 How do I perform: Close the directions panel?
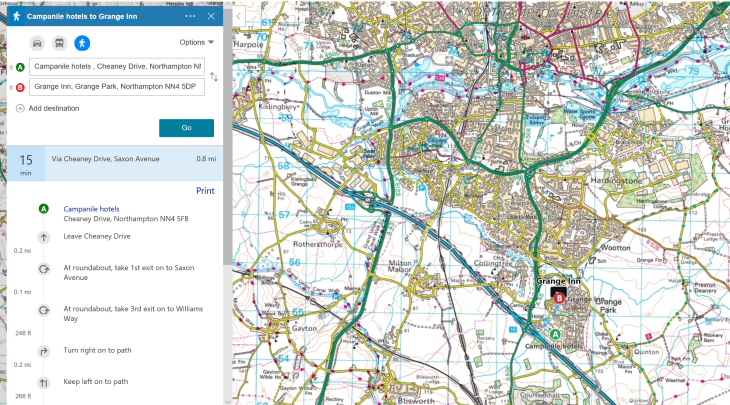[x=211, y=17]
